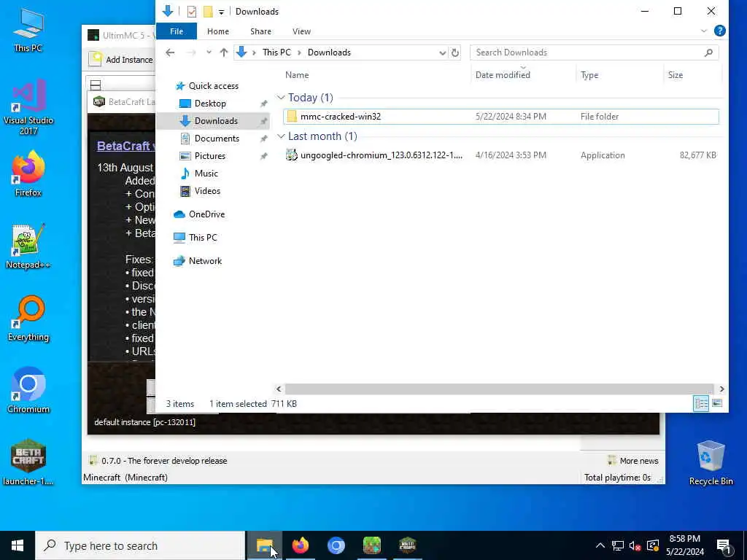Open the recent locations dropdown arrow

point(209,52)
